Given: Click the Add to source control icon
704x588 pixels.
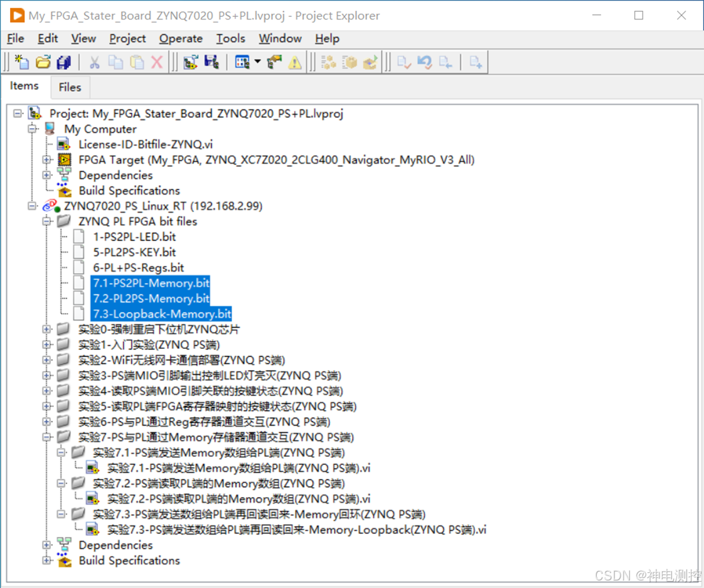Looking at the screenshot, I should pyautogui.click(x=476, y=62).
